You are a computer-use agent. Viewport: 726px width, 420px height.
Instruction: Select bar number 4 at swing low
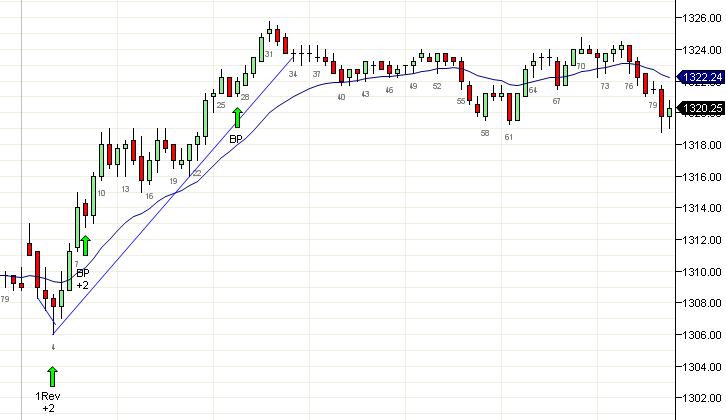pos(53,347)
